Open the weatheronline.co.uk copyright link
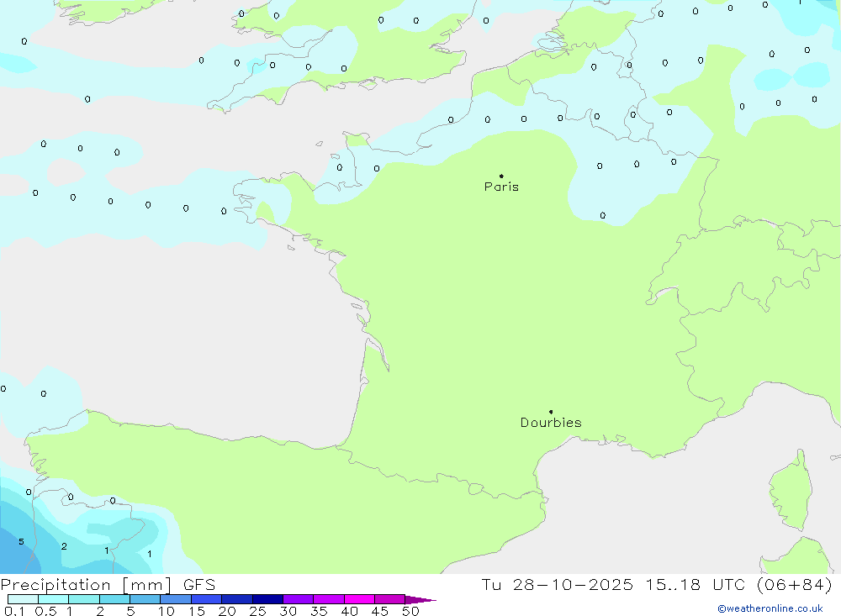Image resolution: width=841 pixels, height=616 pixels. [770, 608]
